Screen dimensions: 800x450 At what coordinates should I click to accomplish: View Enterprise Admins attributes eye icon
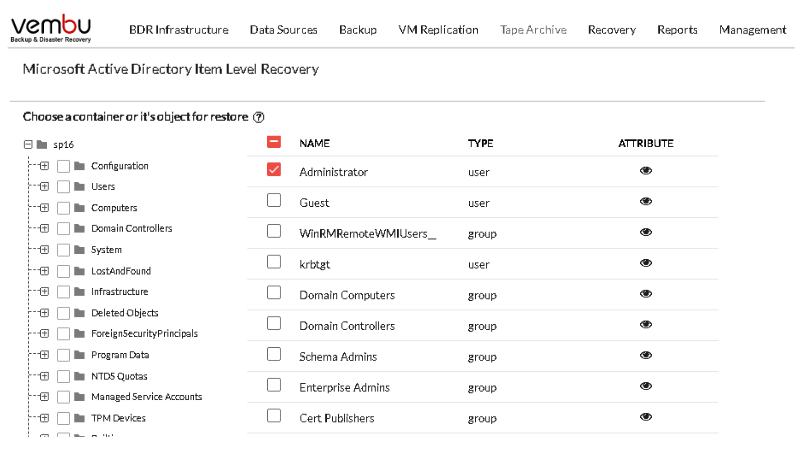pos(645,386)
